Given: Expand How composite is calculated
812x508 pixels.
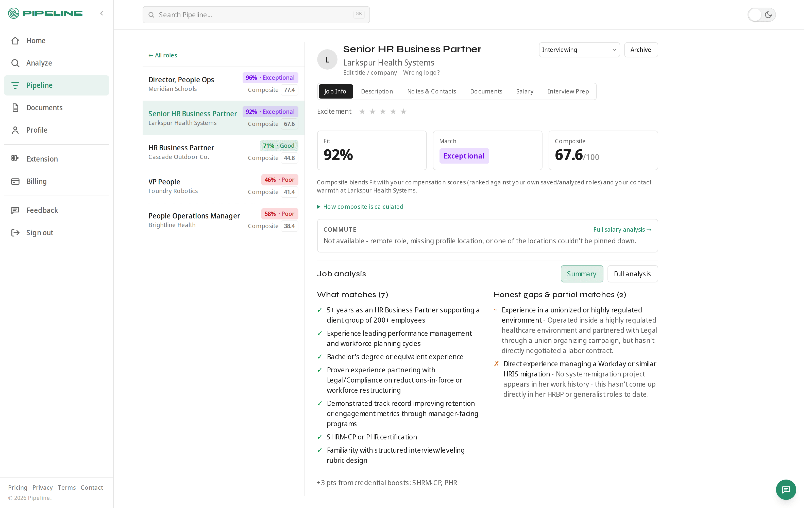Looking at the screenshot, I should [x=360, y=207].
